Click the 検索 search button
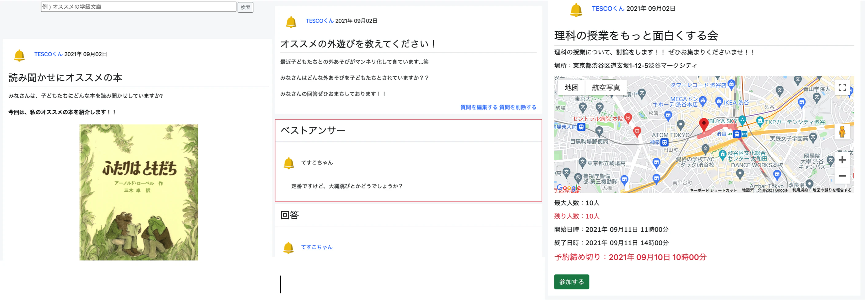This screenshot has width=868, height=302. 245,7
